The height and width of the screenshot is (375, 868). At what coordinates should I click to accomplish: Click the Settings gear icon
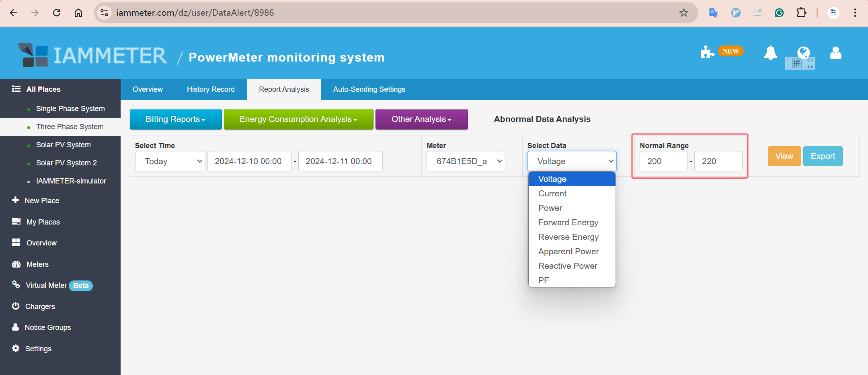pos(16,348)
